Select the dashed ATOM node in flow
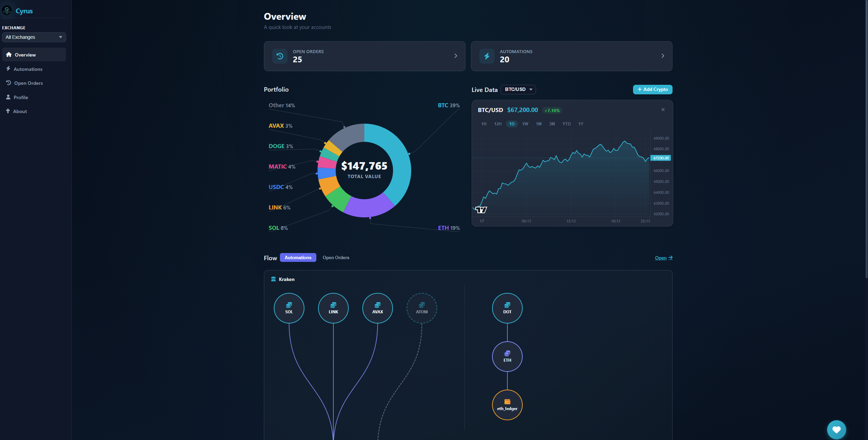This screenshot has width=868, height=440. tap(422, 308)
